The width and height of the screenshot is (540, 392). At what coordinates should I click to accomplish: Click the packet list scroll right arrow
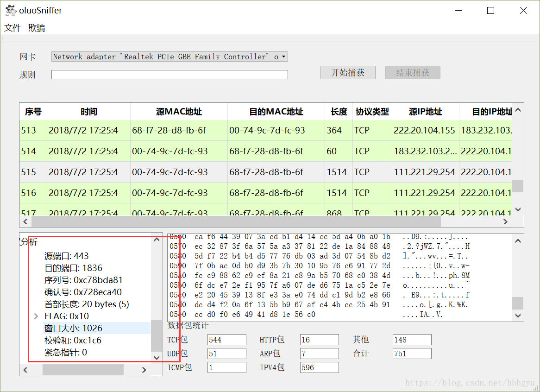(505, 222)
